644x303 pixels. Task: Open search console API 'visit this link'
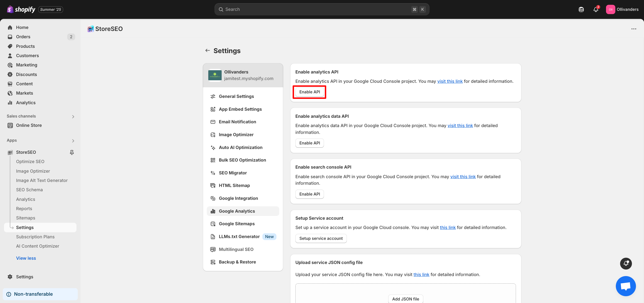(463, 177)
